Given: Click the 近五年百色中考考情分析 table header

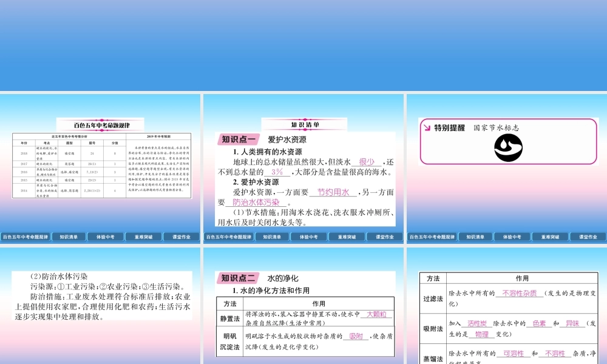Looking at the screenshot, I should [x=69, y=136].
